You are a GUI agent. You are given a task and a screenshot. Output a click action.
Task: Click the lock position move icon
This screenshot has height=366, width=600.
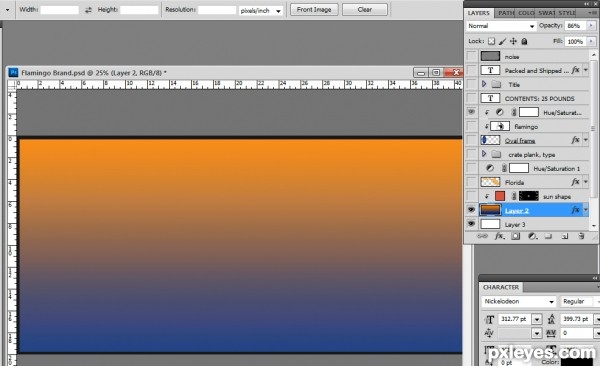(x=513, y=41)
